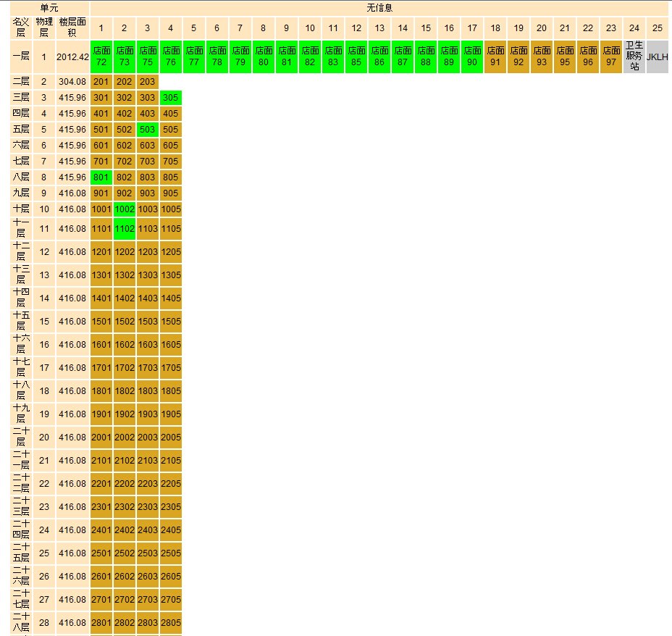Click unit 1201 cell
The height and width of the screenshot is (636, 672).
tap(101, 251)
